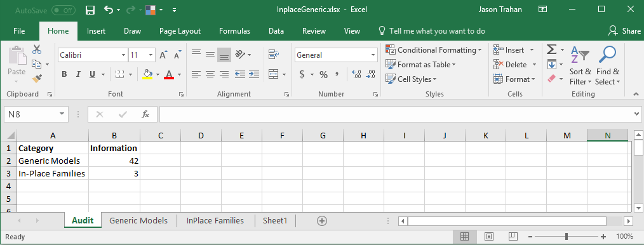Screen dimensions: 644x245
Task: Open the File tab
Action: 19,30
